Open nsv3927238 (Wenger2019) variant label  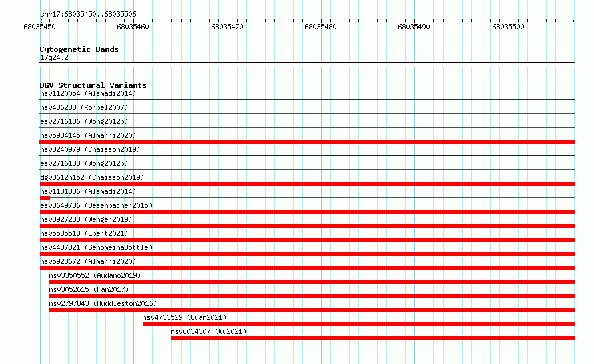click(x=86, y=219)
